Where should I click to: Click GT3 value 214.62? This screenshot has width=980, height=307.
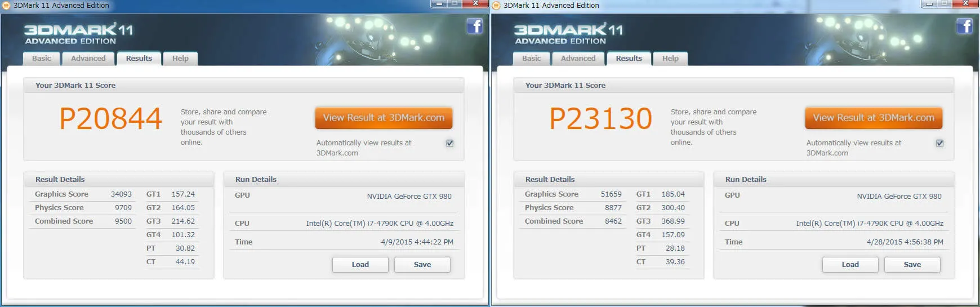tap(183, 221)
